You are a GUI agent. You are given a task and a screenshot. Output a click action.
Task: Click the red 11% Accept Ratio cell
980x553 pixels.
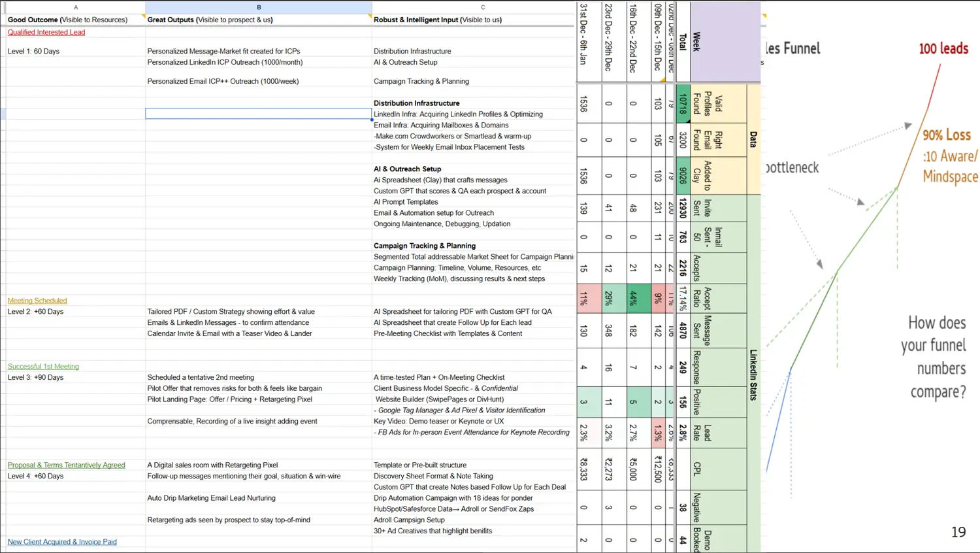(x=583, y=298)
